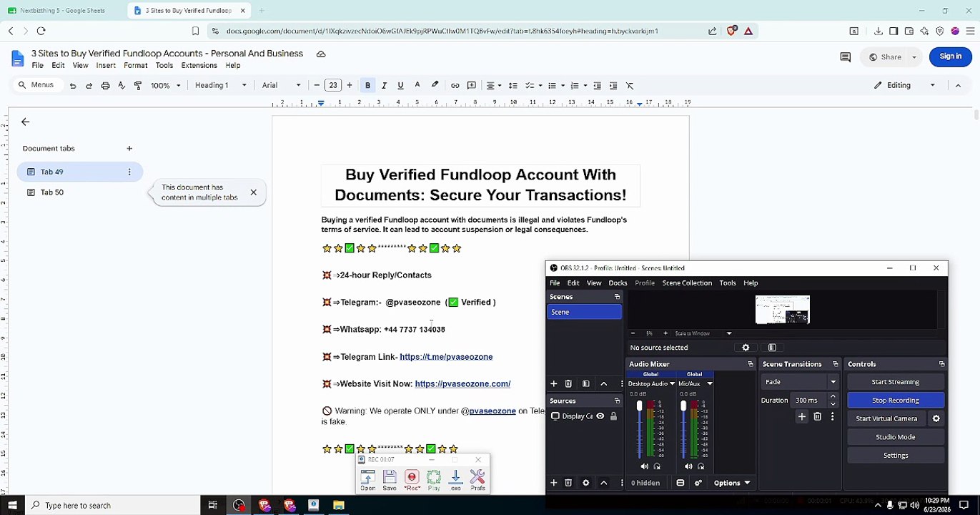Dismiss the multiple tabs notice
The image size is (980, 515).
coord(253,192)
